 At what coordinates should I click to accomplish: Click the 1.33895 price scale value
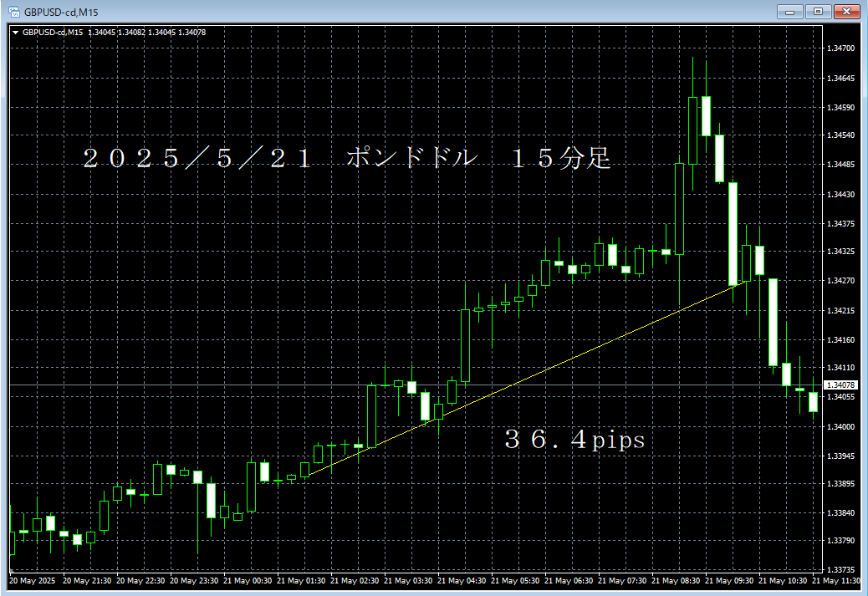point(840,484)
